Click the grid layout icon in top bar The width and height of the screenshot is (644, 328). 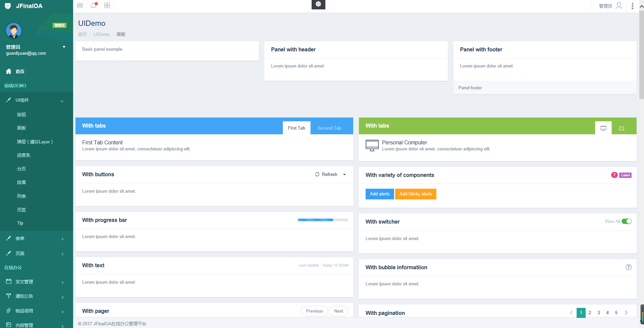pyautogui.click(x=107, y=5)
